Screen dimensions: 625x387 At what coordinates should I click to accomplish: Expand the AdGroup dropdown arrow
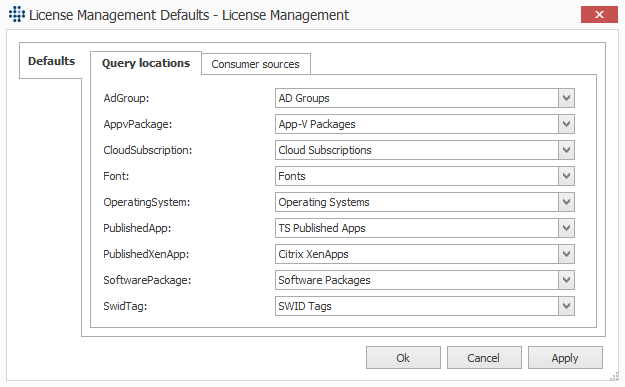[566, 98]
